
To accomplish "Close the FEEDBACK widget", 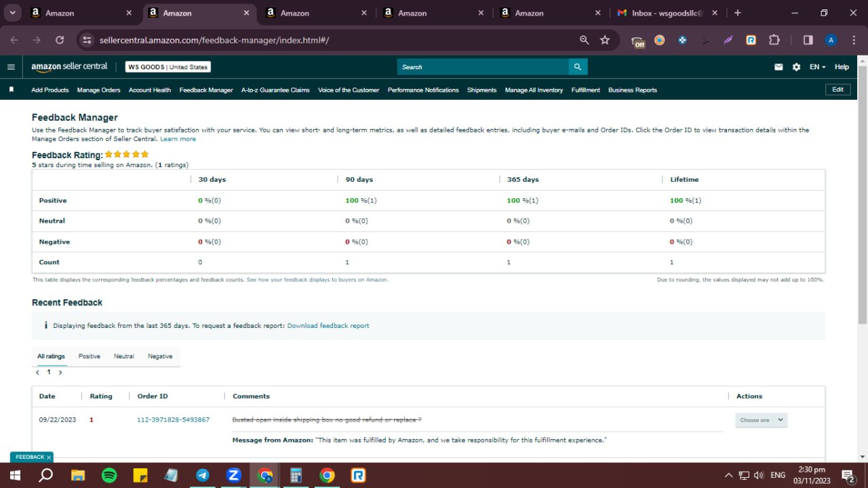I will pos(49,457).
